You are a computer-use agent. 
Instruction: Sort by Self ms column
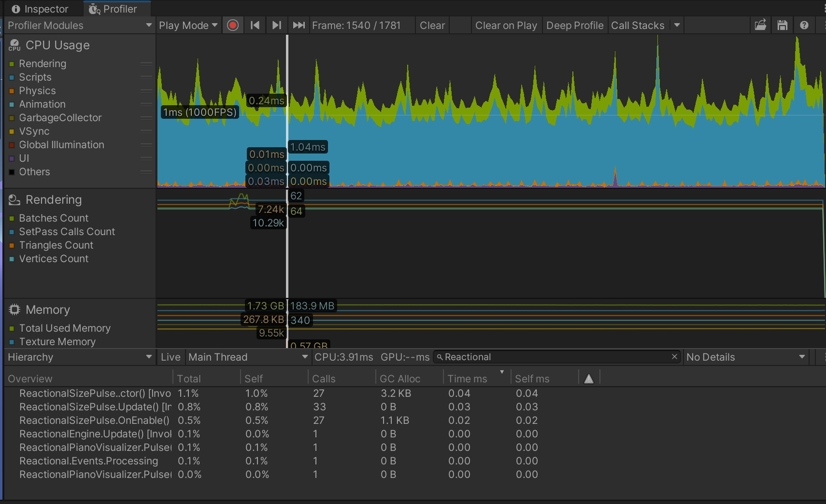(544, 379)
